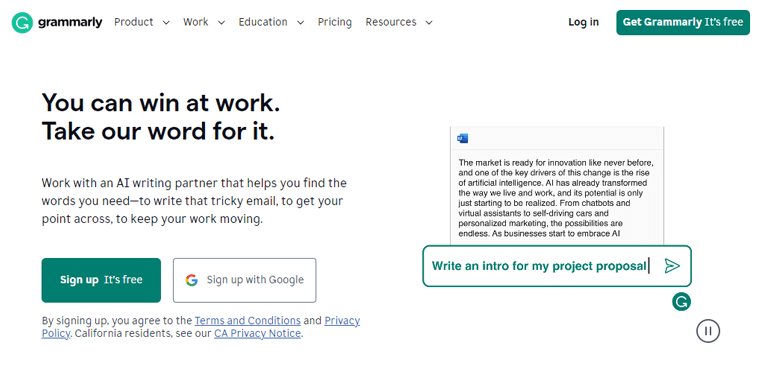Click the paragraph starting 'Work with an AI writing partner'

tap(194, 201)
